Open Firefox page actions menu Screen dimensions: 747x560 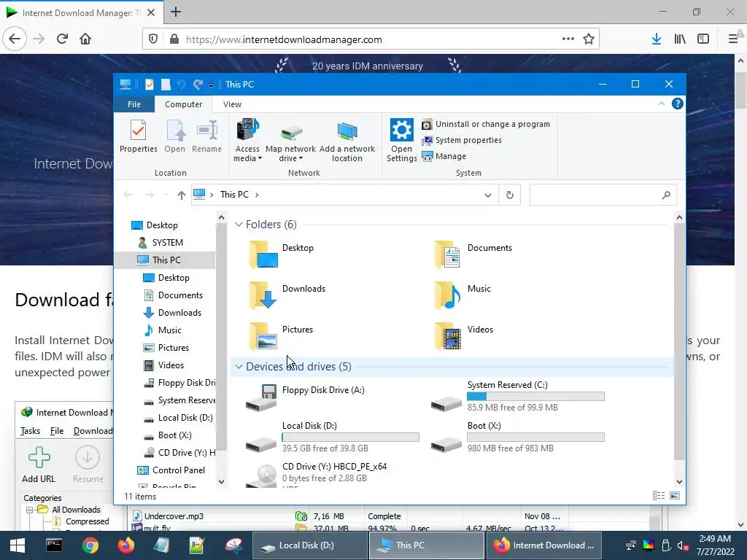(x=568, y=39)
